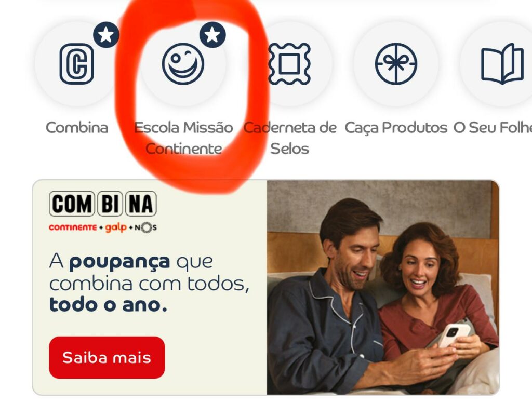Image resolution: width=532 pixels, height=403 pixels.
Task: Tap the winking smiley Escola Missão icon
Action: click(183, 64)
